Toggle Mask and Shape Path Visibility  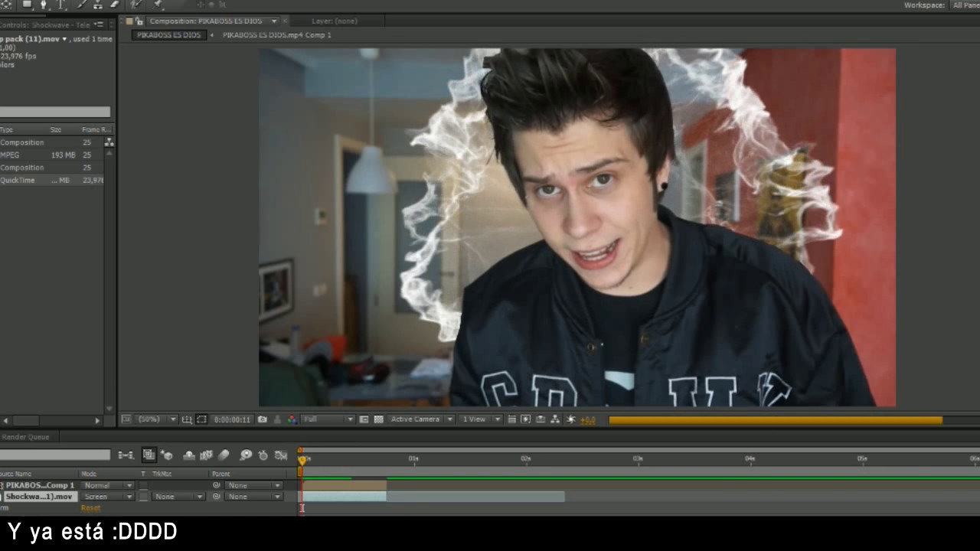[201, 419]
